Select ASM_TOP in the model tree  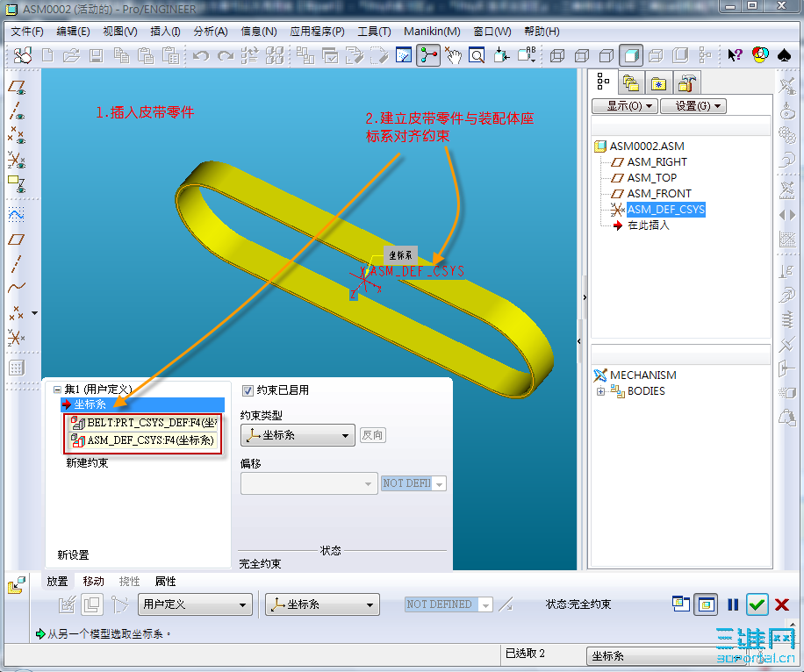pyautogui.click(x=651, y=178)
